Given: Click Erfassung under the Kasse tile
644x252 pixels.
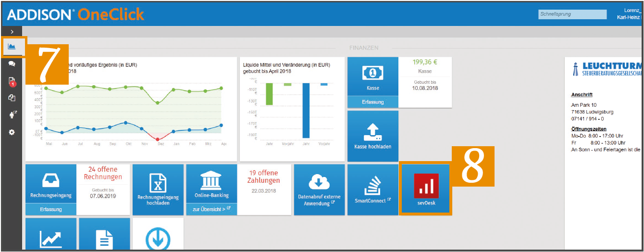Looking at the screenshot, I should [x=372, y=102].
